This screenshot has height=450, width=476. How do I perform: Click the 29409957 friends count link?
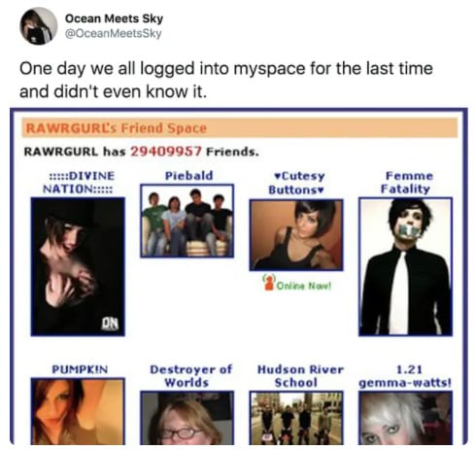pyautogui.click(x=166, y=152)
